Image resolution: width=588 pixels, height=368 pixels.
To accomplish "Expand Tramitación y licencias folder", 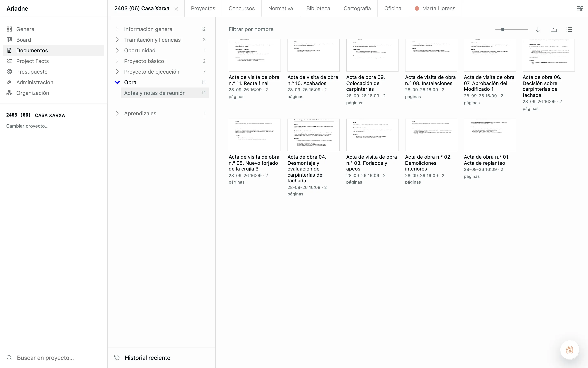I will [x=117, y=40].
